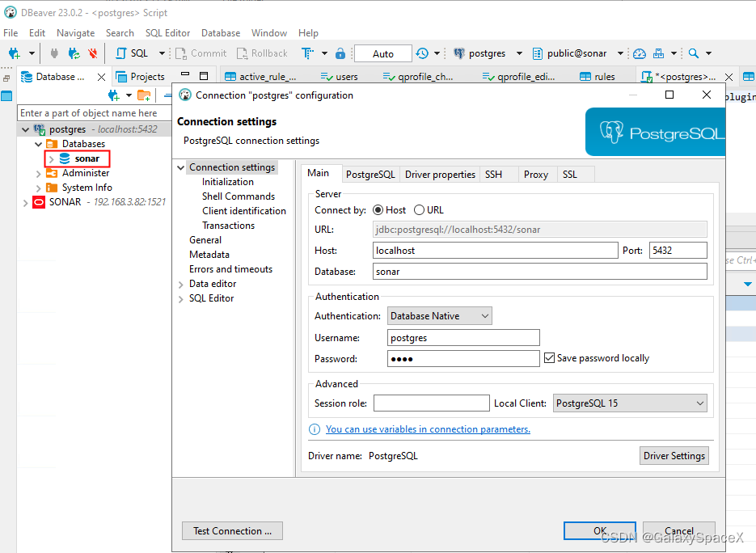
Task: Open Driver Settings
Action: pyautogui.click(x=674, y=455)
